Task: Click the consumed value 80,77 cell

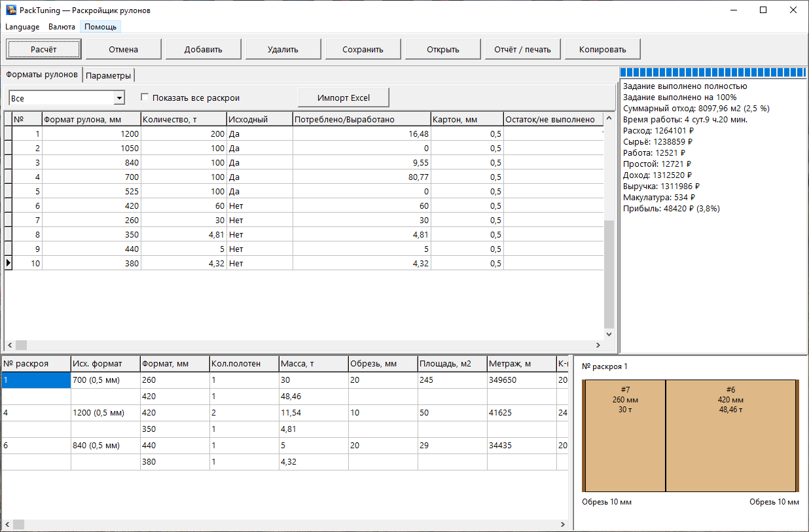Action: click(x=361, y=177)
